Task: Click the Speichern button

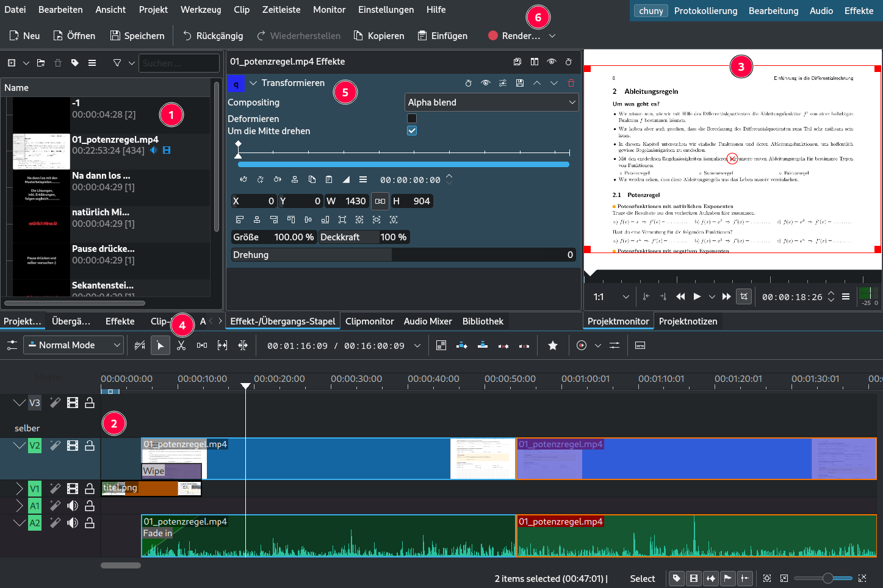Action: [137, 36]
